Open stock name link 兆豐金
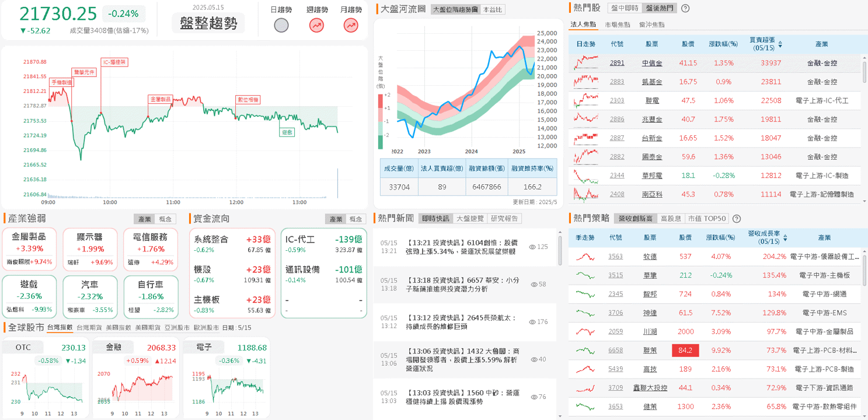The height and width of the screenshot is (420, 868). [x=651, y=119]
